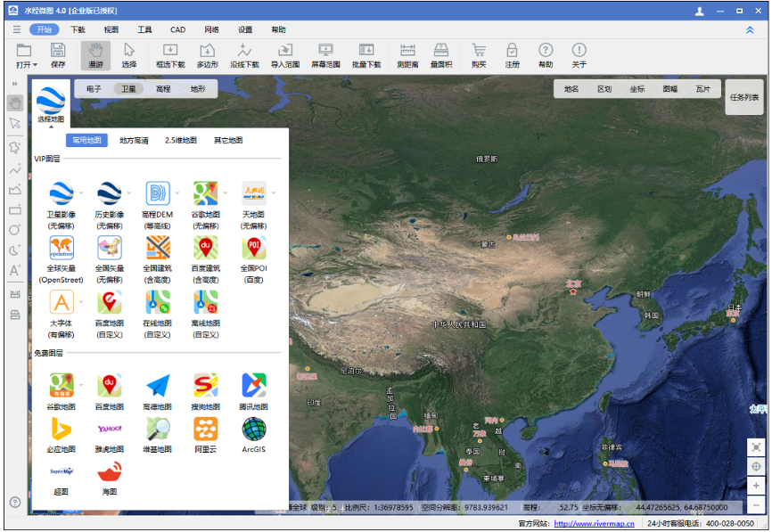The image size is (772, 532).
Task: Activate the 多边形 polygon download tool
Action: tap(208, 55)
